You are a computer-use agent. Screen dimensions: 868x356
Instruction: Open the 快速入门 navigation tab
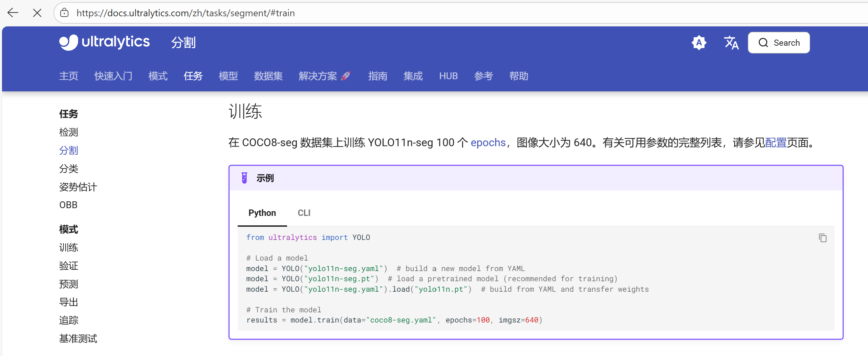pyautogui.click(x=113, y=76)
